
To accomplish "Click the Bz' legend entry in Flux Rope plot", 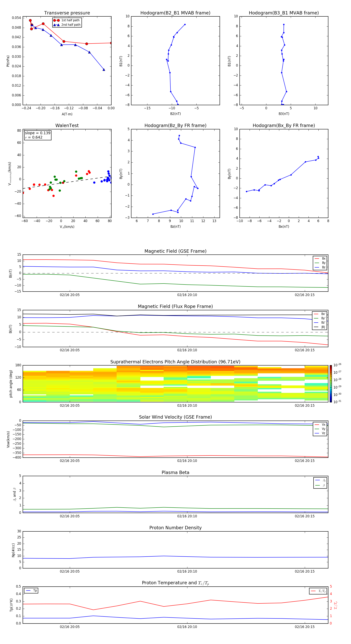I will click(x=320, y=323).
